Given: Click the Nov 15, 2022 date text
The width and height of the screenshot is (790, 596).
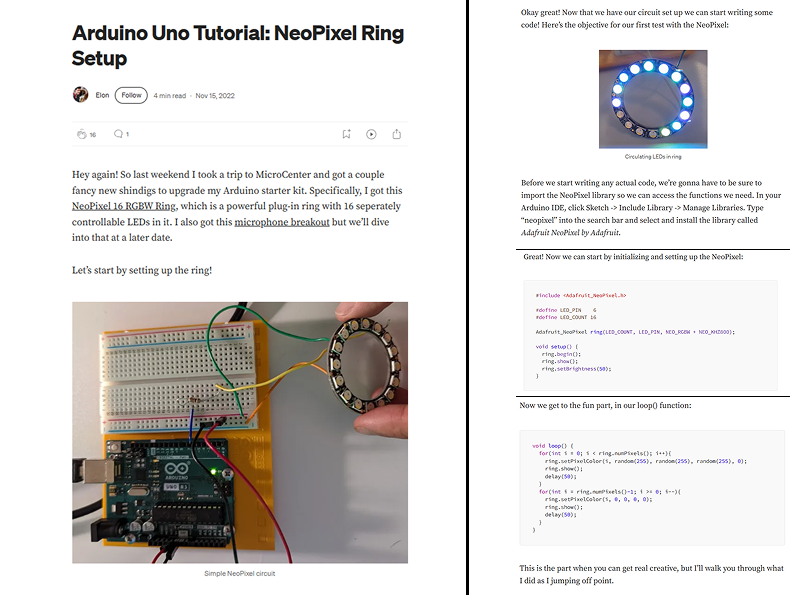Looking at the screenshot, I should click(215, 96).
